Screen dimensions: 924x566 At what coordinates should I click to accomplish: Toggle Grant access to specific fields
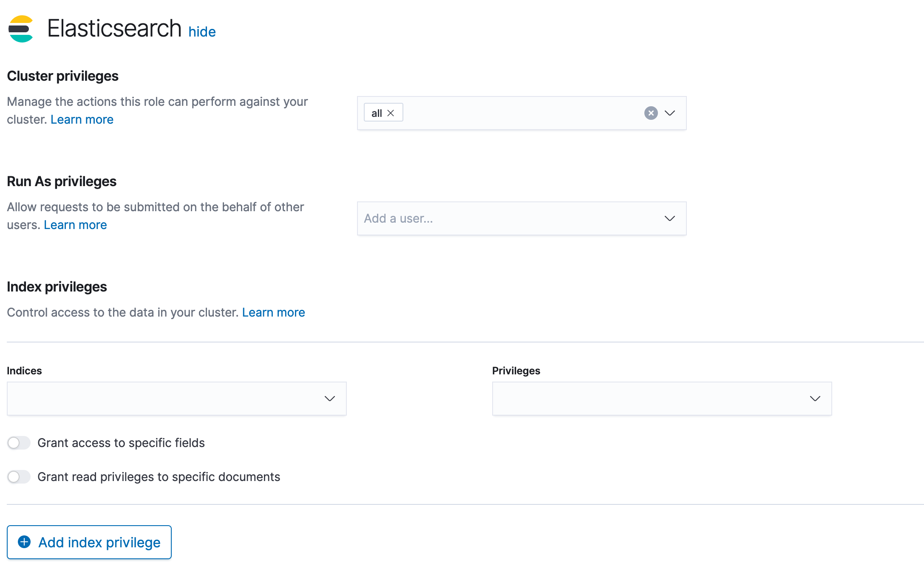(x=19, y=443)
